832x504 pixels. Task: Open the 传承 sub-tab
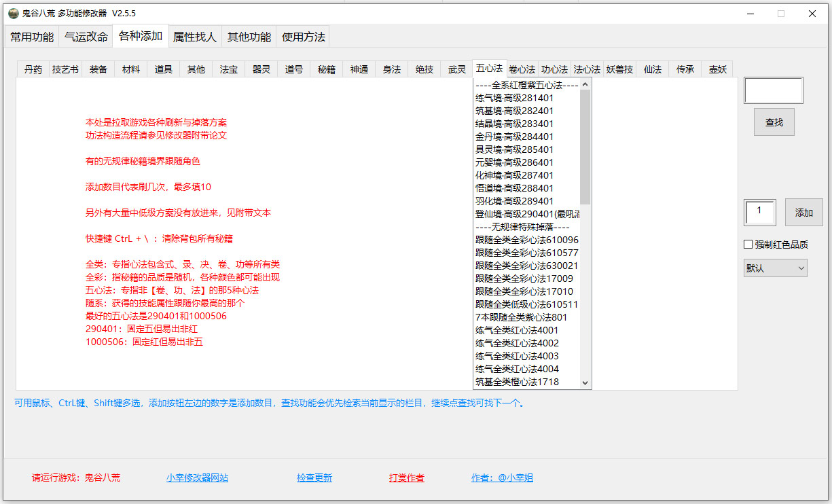pyautogui.click(x=685, y=69)
